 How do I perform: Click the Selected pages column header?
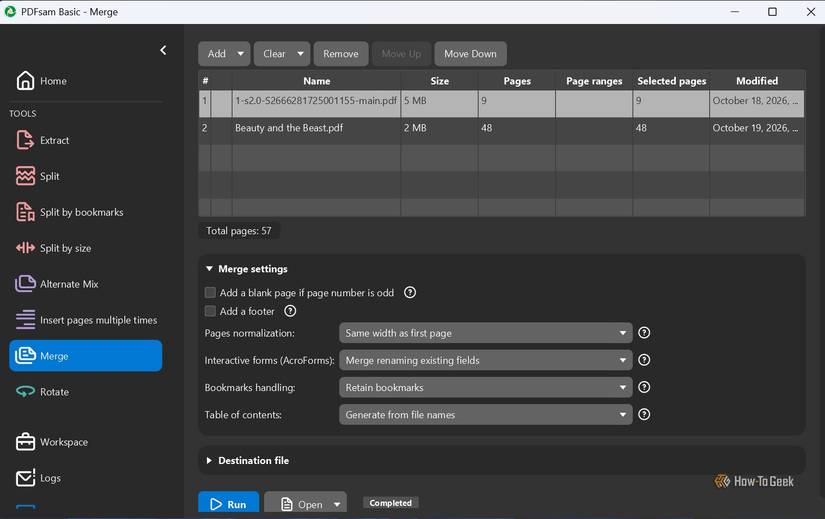[671, 81]
